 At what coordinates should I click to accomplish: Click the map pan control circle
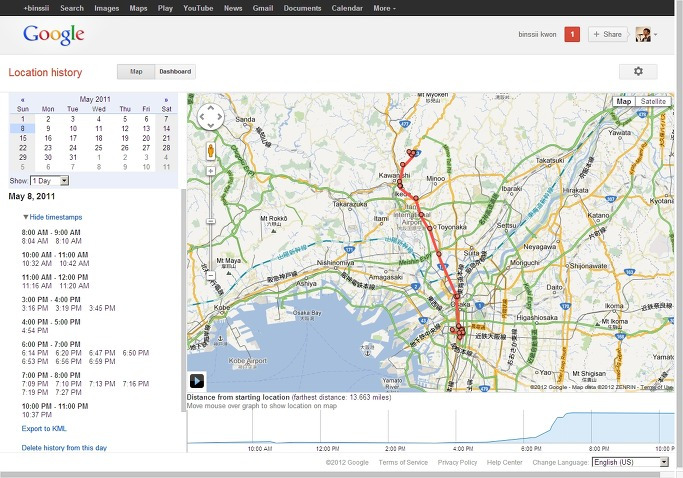tap(211, 117)
